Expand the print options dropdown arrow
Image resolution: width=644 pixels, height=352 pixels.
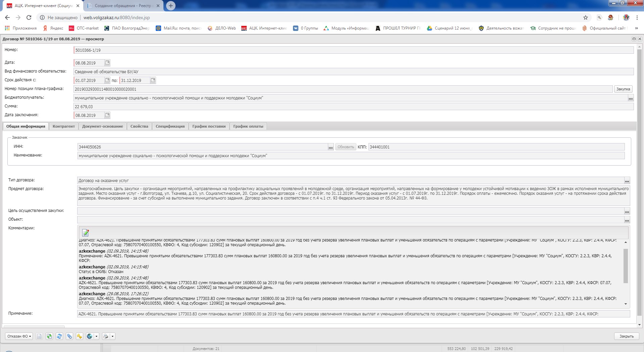(x=112, y=336)
